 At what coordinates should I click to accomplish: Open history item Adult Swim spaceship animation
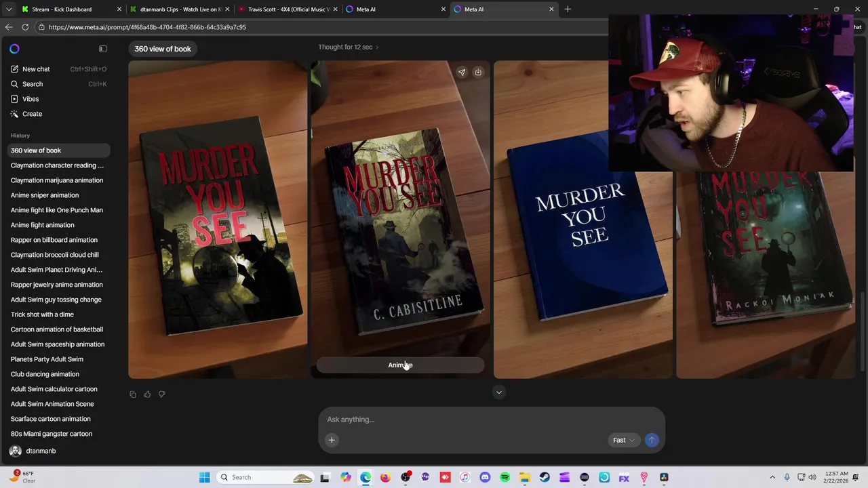(57, 344)
